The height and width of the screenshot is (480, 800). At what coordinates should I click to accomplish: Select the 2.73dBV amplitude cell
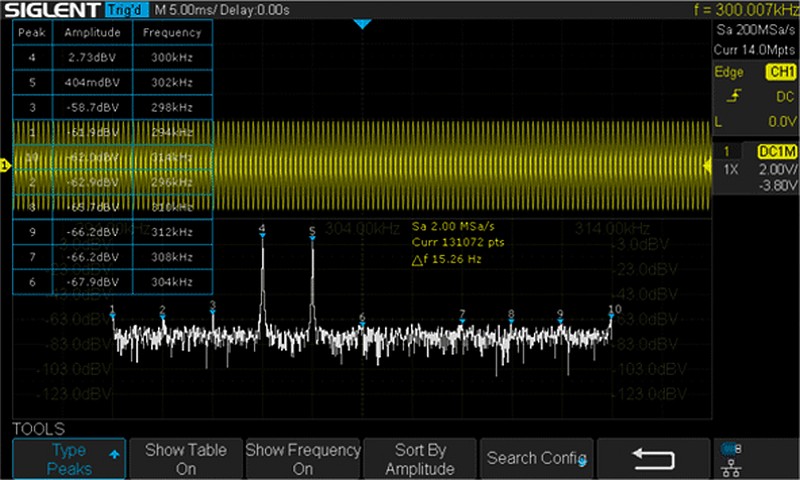tap(92, 58)
